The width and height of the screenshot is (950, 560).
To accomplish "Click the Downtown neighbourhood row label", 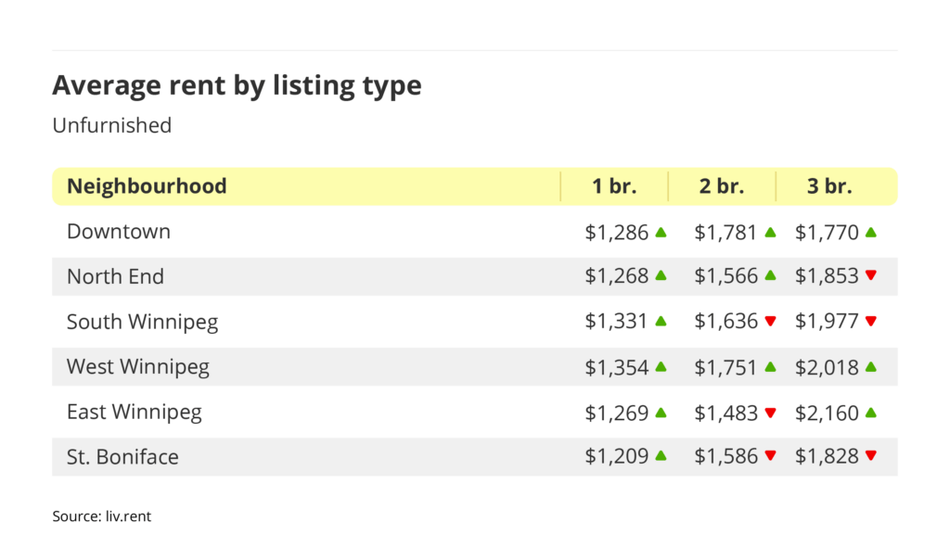I will tap(119, 232).
